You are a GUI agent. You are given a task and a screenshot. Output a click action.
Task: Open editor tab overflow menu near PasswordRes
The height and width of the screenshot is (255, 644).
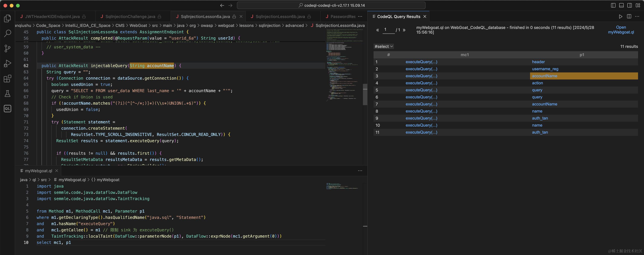tap(360, 17)
